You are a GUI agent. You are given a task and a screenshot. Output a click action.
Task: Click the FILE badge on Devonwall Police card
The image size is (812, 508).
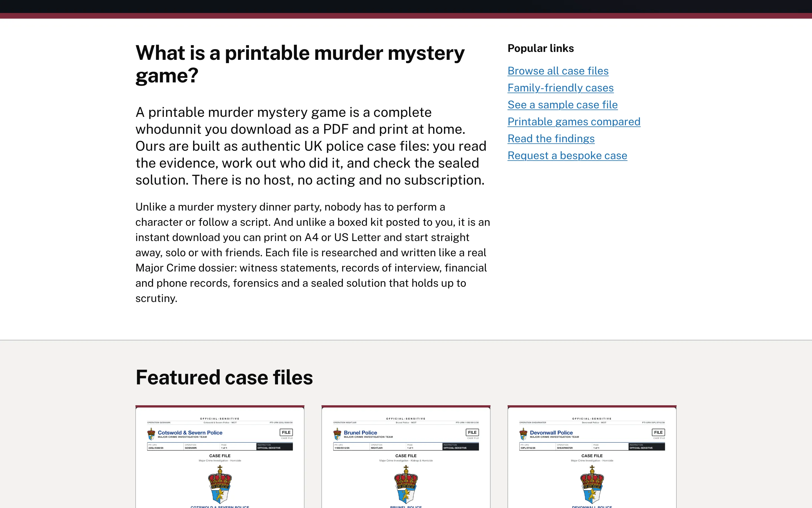click(x=658, y=432)
